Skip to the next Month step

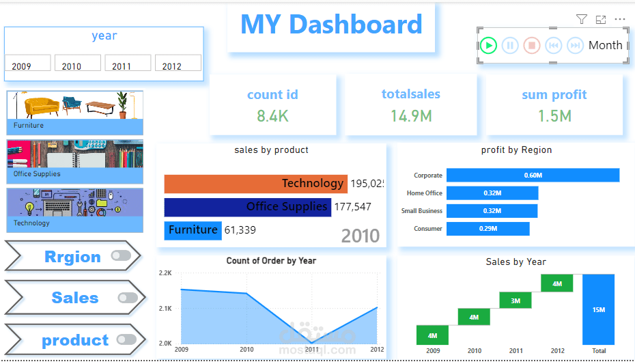575,45
